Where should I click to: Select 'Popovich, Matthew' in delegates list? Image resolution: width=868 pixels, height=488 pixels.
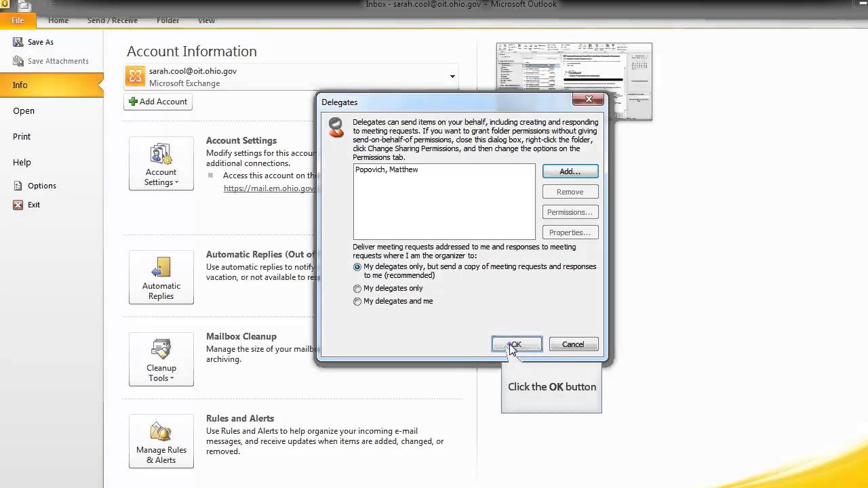(387, 169)
